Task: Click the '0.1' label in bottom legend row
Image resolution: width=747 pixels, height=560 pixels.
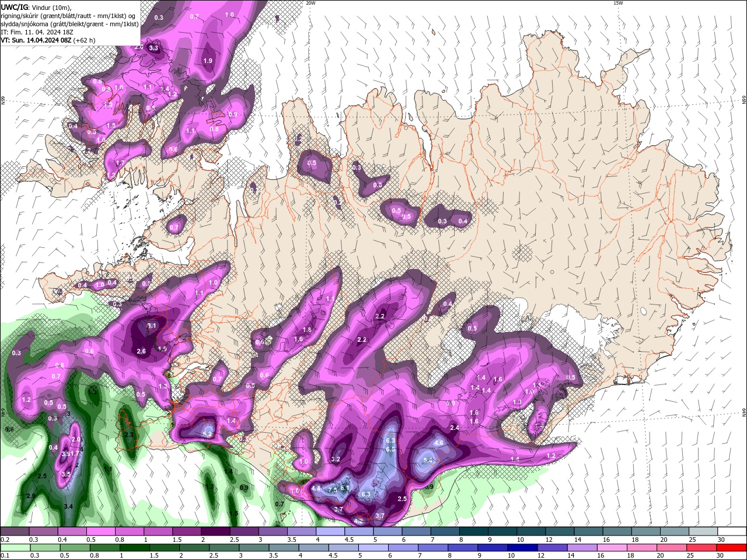Action: tap(5, 556)
